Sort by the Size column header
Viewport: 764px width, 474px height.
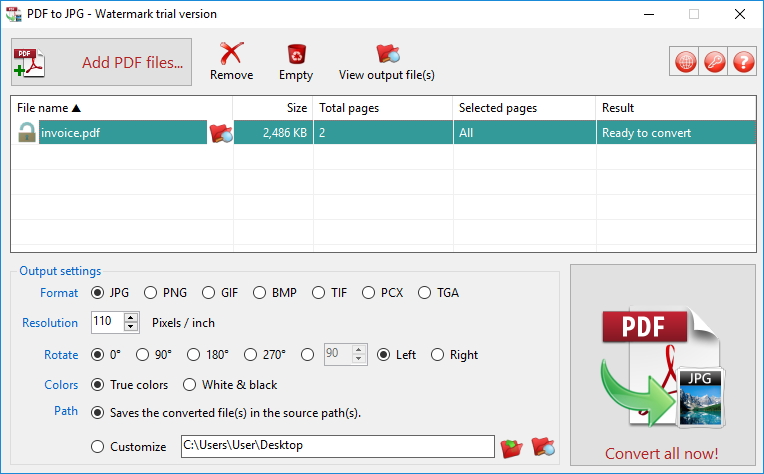click(x=273, y=108)
